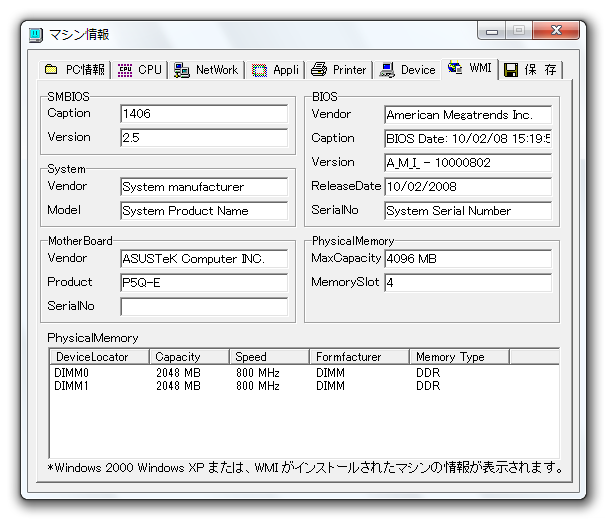Select the Appli tab
This screenshot has height=523, width=608.
275,70
